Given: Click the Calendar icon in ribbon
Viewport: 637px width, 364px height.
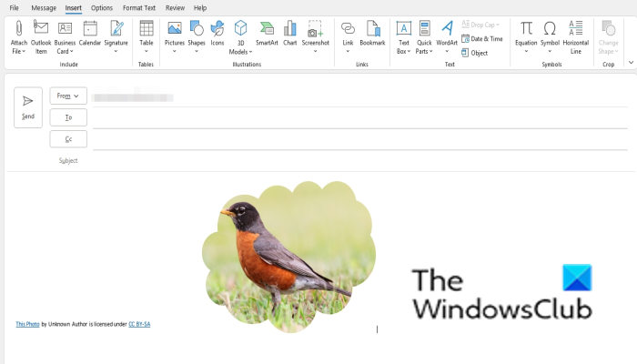Looking at the screenshot, I should pyautogui.click(x=90, y=34).
